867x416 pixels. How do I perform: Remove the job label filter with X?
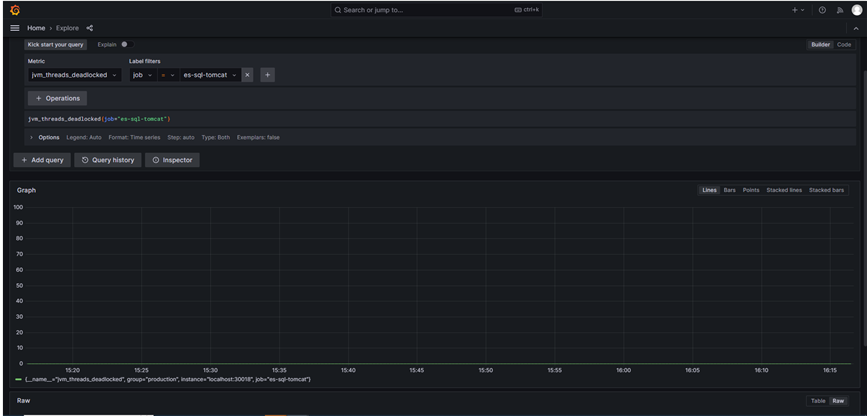tap(247, 75)
